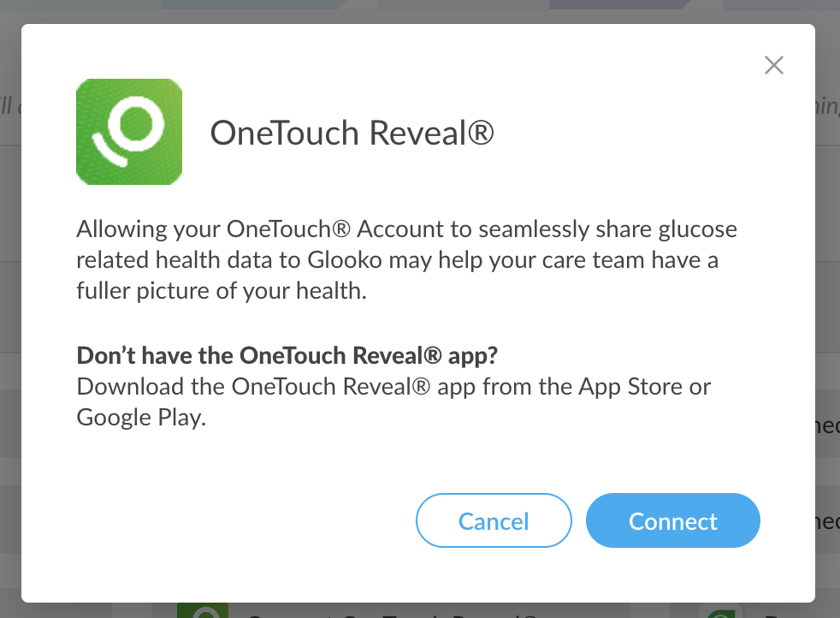Click Connect to link your OneTouch Account

672,520
